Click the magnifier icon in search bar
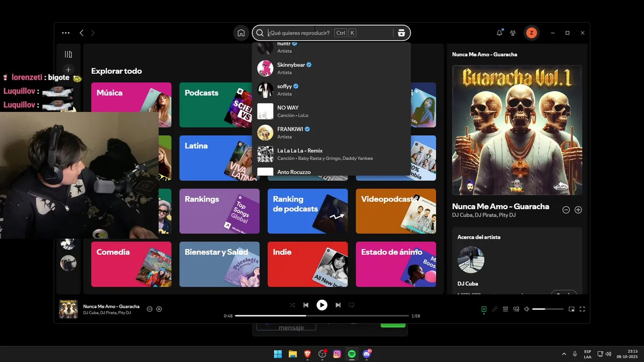 click(x=260, y=33)
